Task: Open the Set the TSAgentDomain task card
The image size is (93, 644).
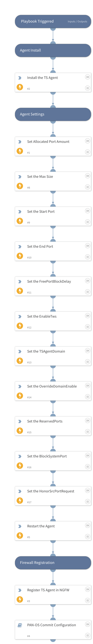Action: click(53, 356)
